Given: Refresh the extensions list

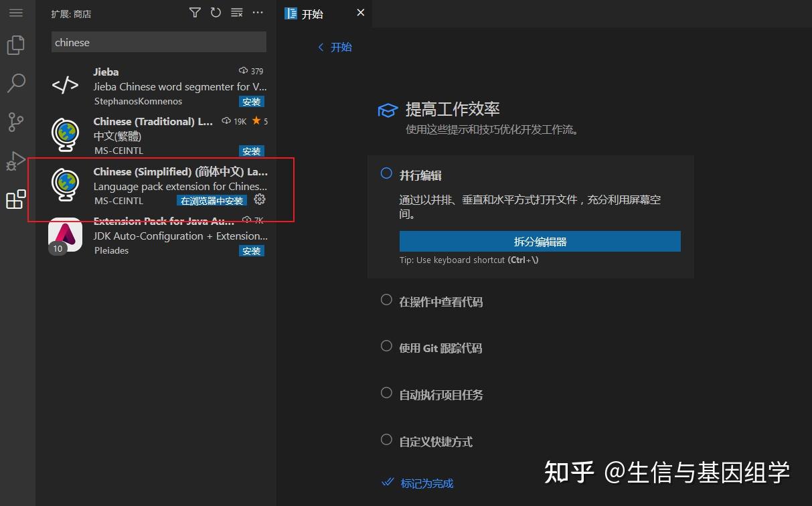Looking at the screenshot, I should tap(216, 12).
